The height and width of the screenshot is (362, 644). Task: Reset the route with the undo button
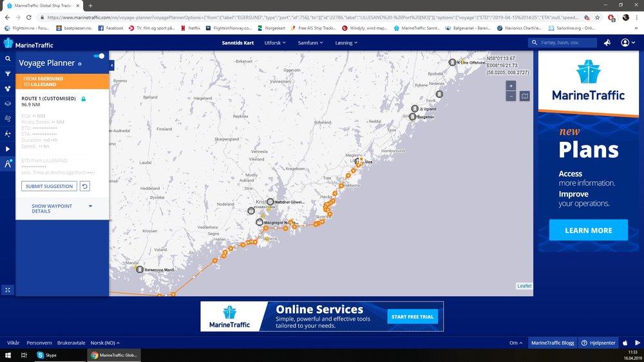84,186
